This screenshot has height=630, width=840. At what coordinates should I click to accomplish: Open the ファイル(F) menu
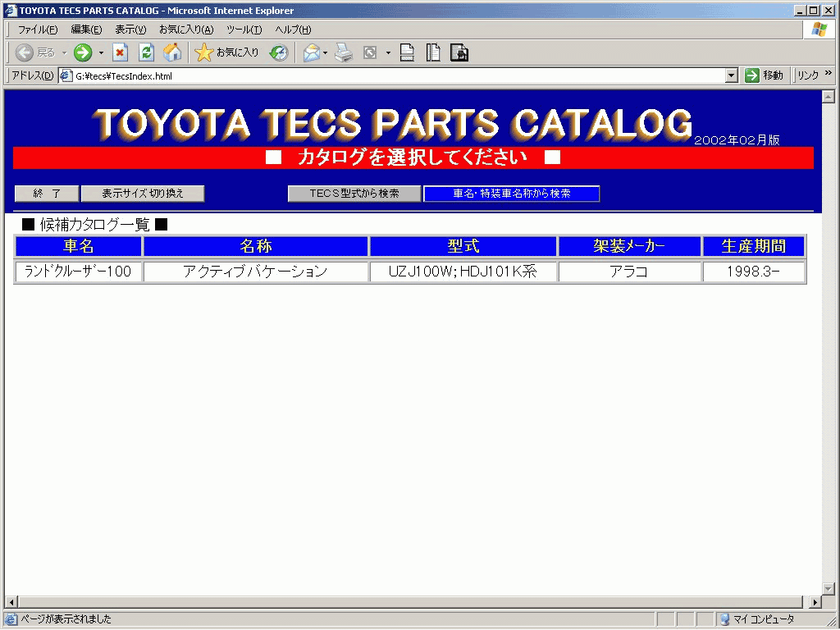(x=38, y=30)
